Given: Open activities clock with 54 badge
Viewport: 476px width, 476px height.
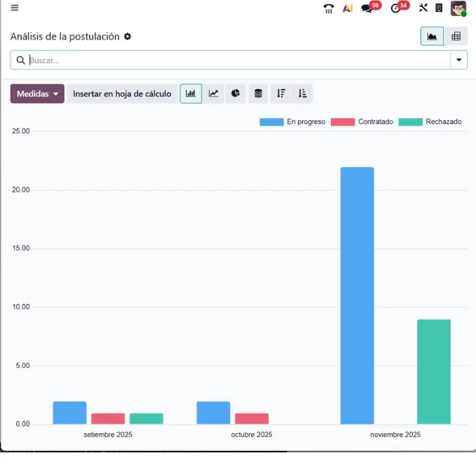Looking at the screenshot, I should (396, 8).
